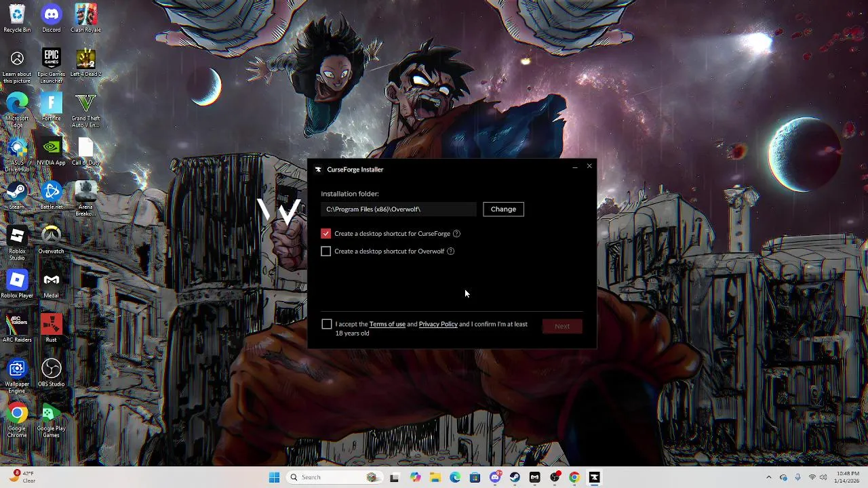Screen dimensions: 868x488
Task: Select the Left 4 Dead 2 desktop icon
Action: point(85,63)
